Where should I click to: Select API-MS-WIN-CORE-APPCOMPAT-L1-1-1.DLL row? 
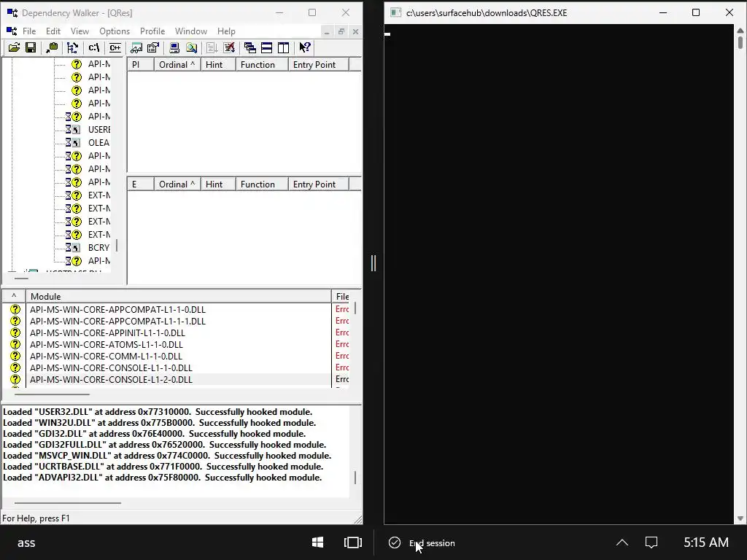pyautogui.click(x=175, y=321)
